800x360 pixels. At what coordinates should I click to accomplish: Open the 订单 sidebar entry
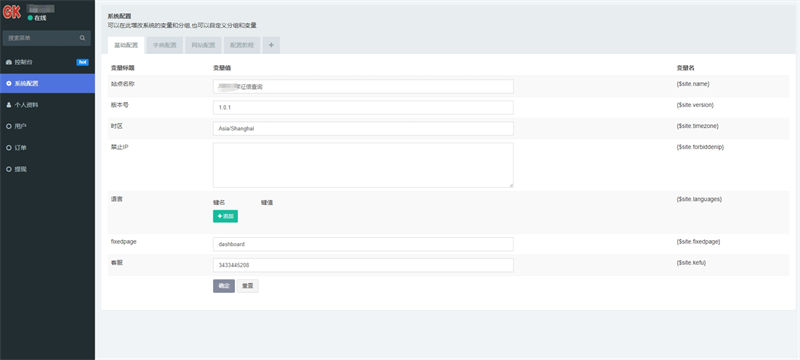tap(47, 147)
